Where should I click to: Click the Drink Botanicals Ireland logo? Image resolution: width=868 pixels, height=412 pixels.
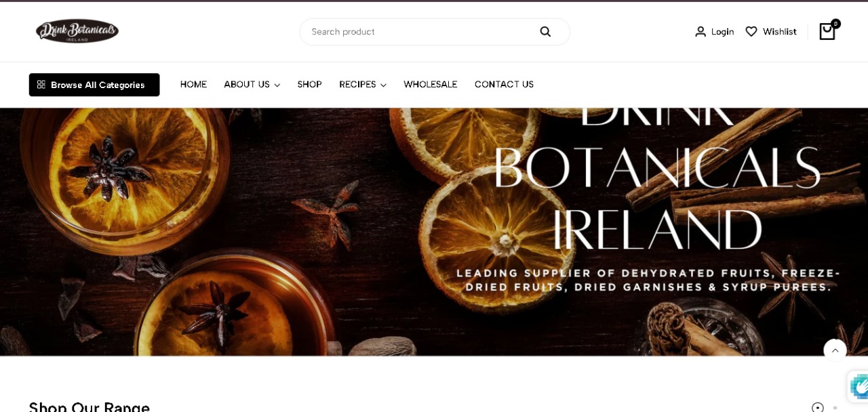click(77, 31)
